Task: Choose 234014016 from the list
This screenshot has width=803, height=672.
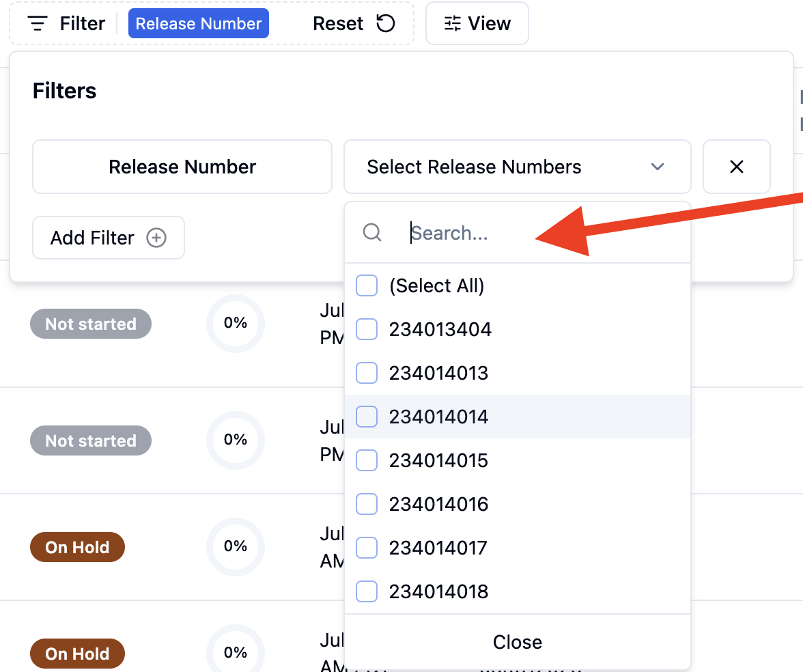Action: click(438, 504)
